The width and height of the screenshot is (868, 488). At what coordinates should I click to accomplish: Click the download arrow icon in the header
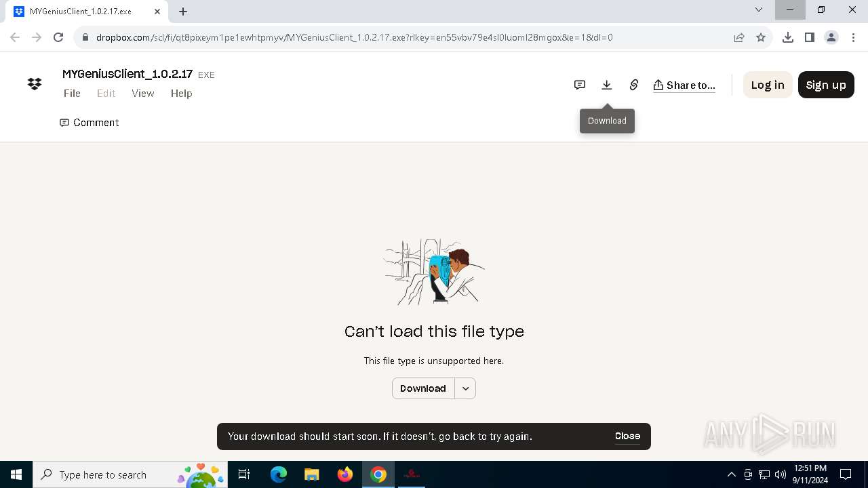click(607, 85)
